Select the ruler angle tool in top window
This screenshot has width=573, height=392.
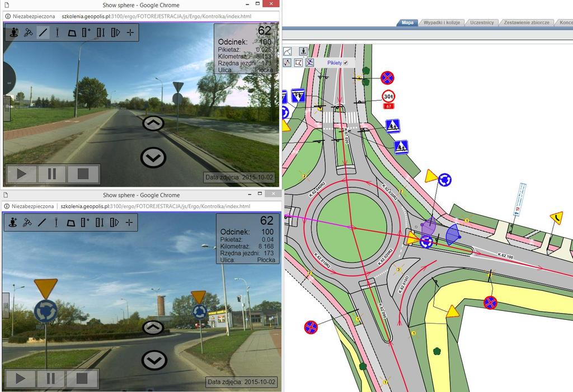[x=86, y=32]
